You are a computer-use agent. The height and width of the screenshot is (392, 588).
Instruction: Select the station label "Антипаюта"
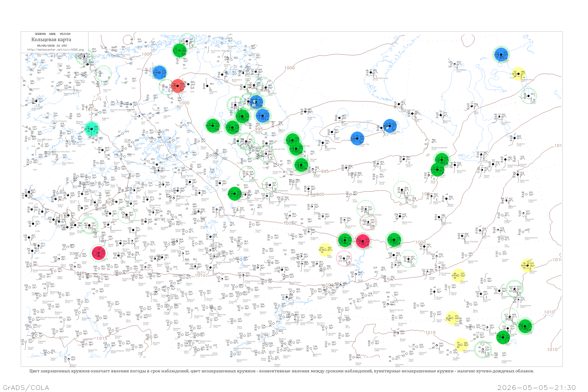(x=505, y=122)
